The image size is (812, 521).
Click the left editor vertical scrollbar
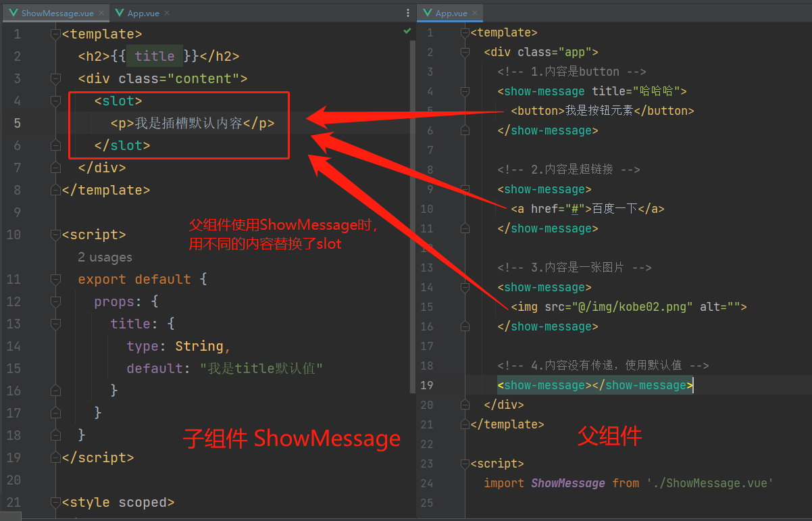413,216
